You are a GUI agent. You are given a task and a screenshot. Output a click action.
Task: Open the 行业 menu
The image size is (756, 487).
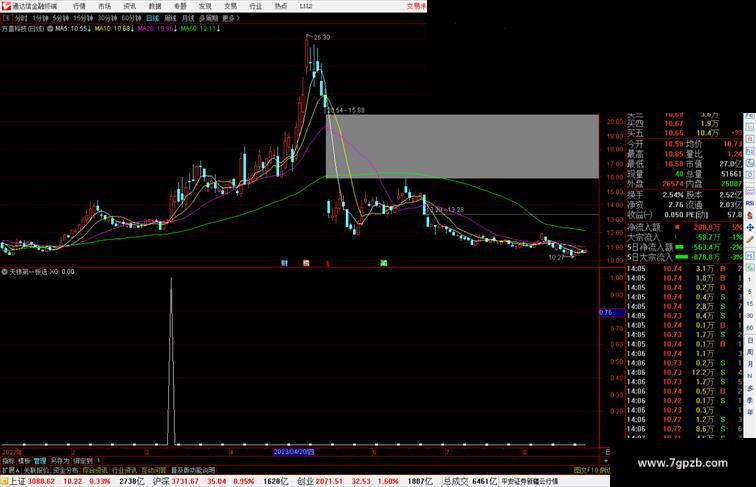(x=255, y=6)
